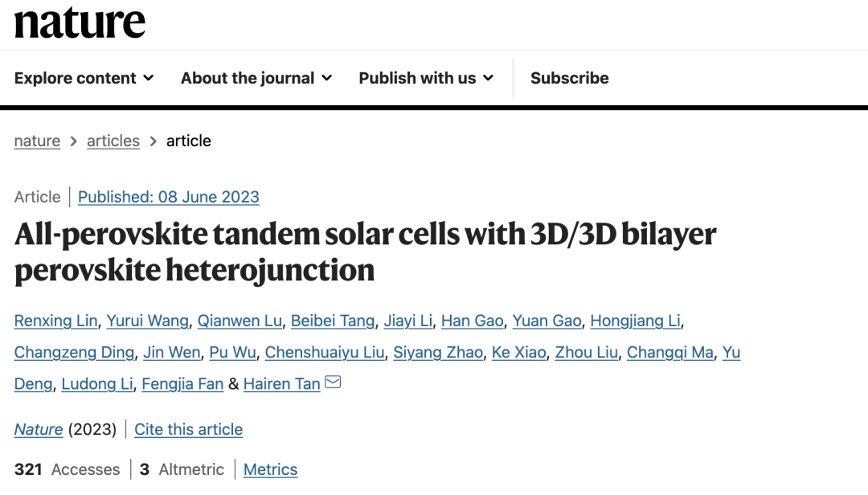Select author Yurui Wang
Viewport: 868px width, 495px height.
[147, 321]
